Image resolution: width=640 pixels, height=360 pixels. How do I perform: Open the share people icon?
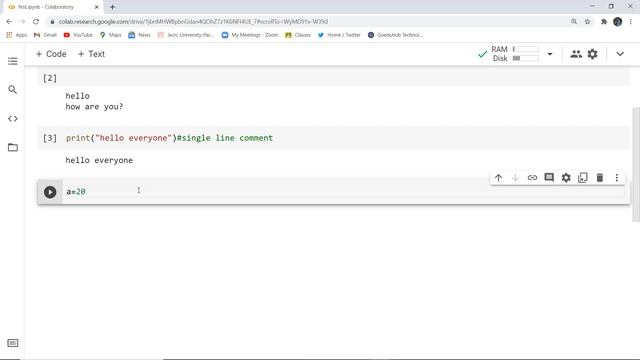(x=576, y=54)
